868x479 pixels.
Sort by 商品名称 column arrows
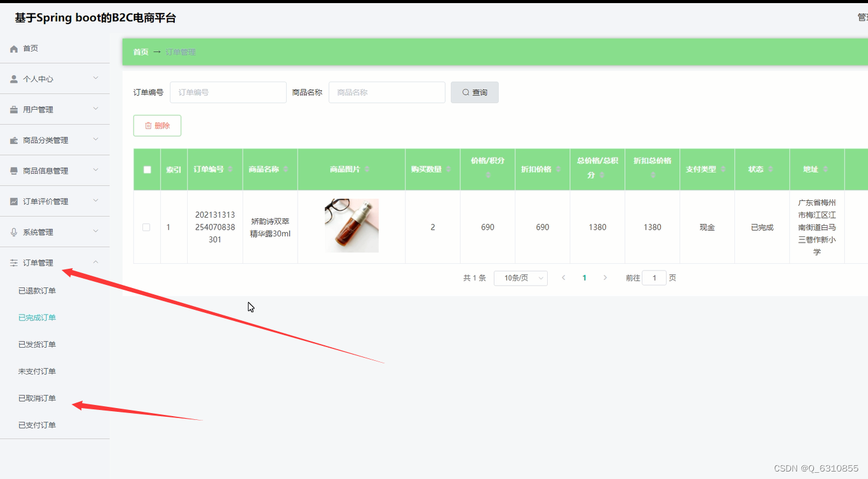285,169
